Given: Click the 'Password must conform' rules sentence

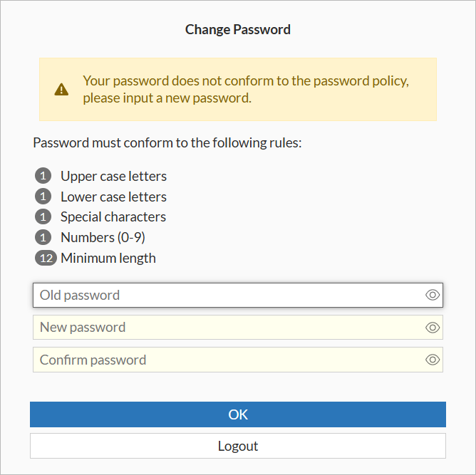Looking at the screenshot, I should [167, 142].
